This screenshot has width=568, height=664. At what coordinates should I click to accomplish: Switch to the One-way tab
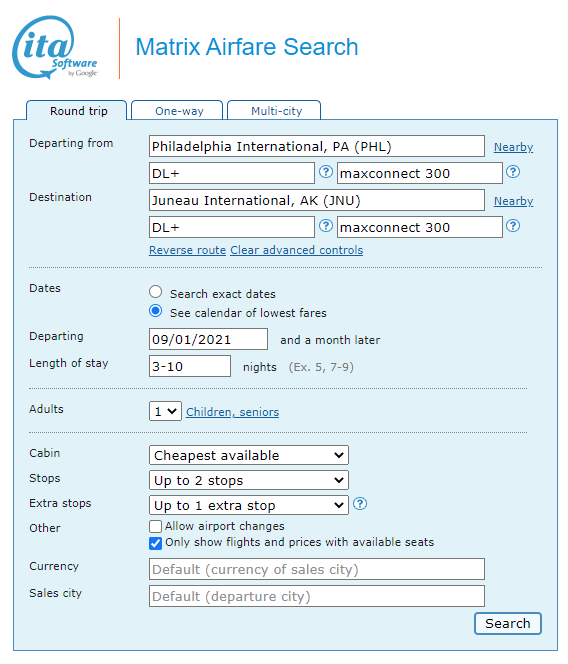click(x=177, y=111)
